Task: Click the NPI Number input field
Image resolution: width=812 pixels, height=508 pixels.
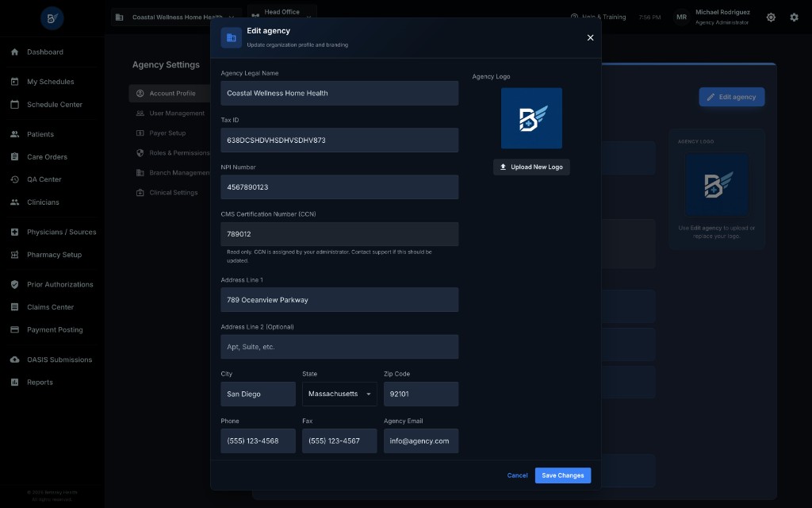Action: point(339,187)
